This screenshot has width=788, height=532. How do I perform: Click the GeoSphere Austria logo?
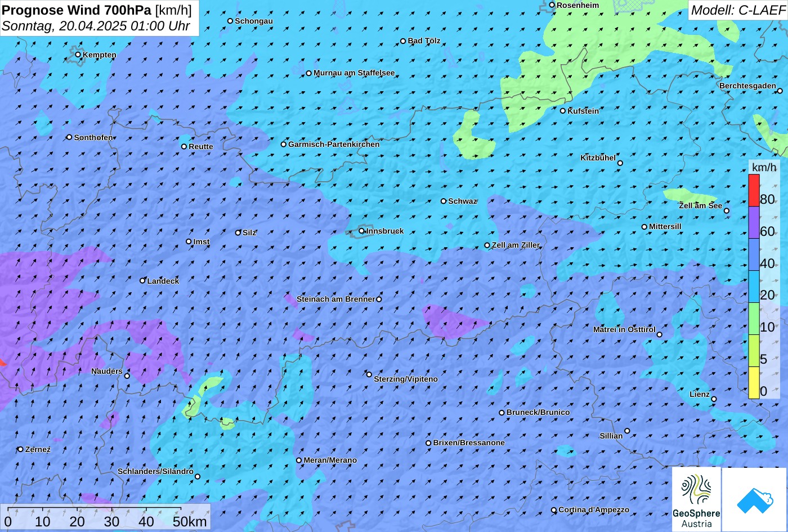point(696,499)
